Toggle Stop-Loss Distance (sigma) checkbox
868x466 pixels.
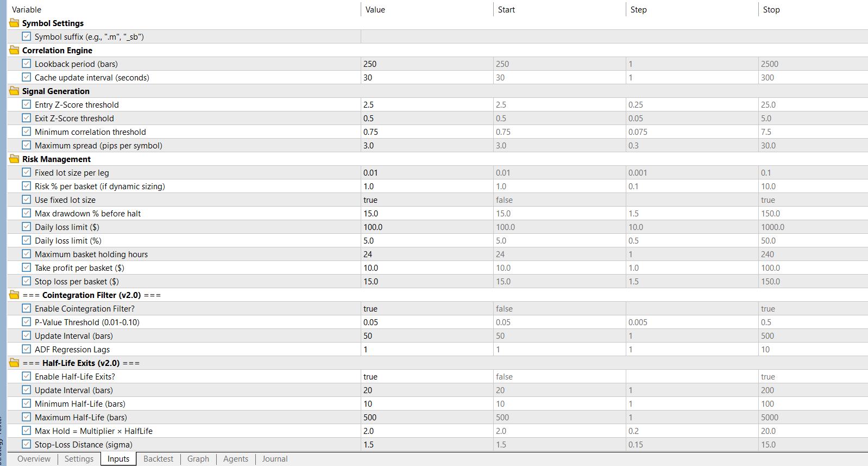[x=27, y=444]
